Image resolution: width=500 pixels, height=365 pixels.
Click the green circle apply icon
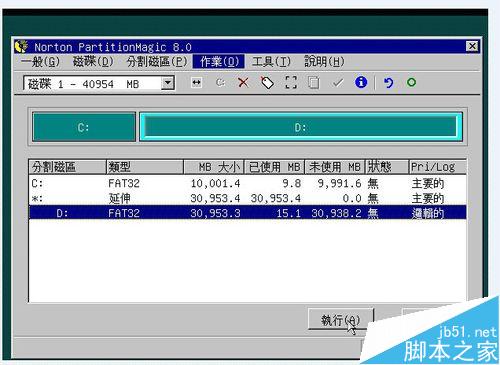click(411, 82)
